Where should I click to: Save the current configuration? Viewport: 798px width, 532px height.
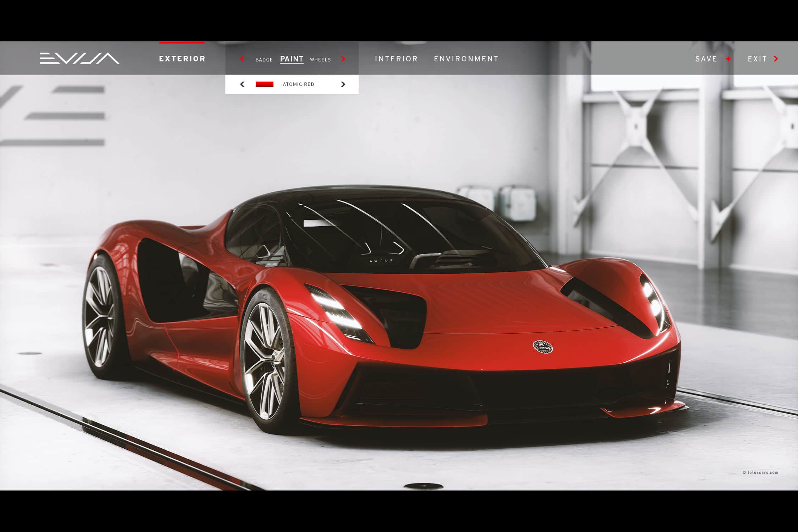coord(706,59)
